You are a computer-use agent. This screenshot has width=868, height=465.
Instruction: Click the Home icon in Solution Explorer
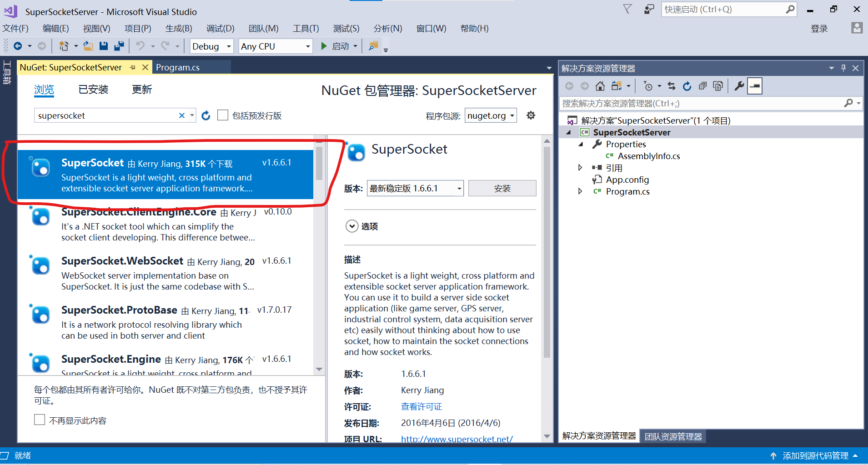(600, 86)
